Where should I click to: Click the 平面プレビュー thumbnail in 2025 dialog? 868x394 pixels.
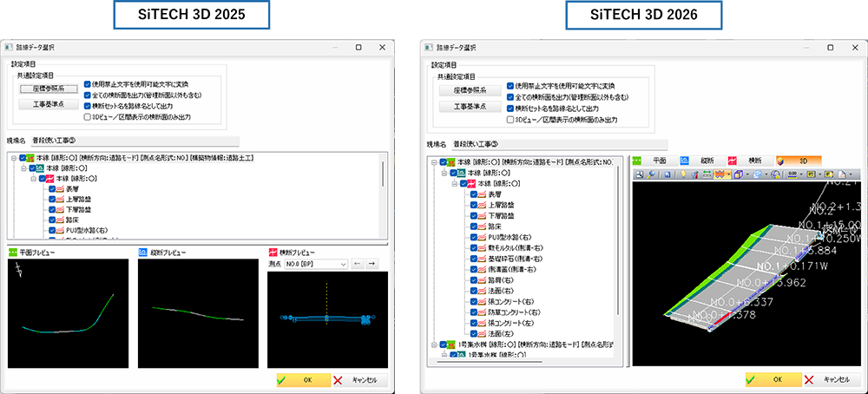click(x=68, y=313)
